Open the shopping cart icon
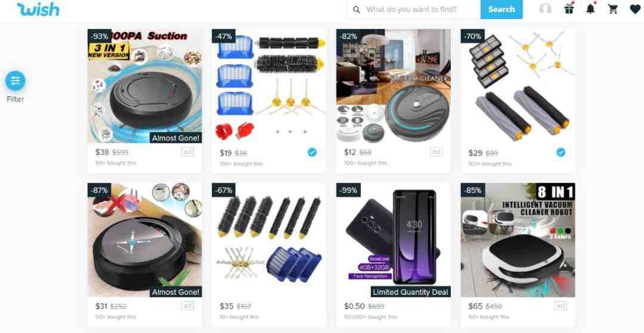The width and height of the screenshot is (644, 333). (x=613, y=9)
